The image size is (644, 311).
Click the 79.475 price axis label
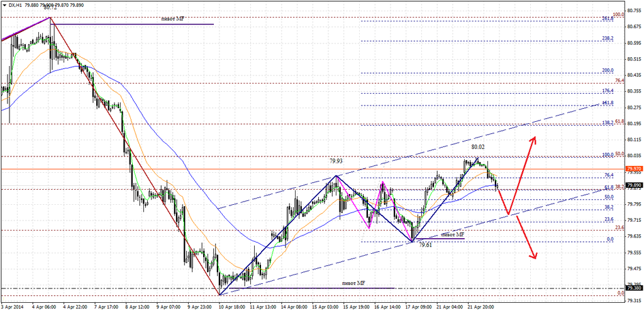[633, 269]
